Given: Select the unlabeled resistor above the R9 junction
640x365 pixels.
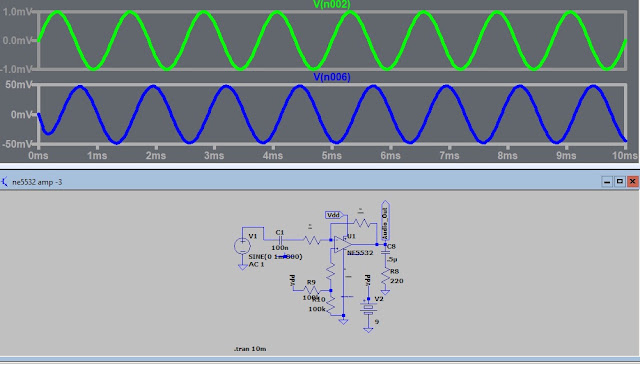Looking at the screenshot, I should tap(331, 272).
